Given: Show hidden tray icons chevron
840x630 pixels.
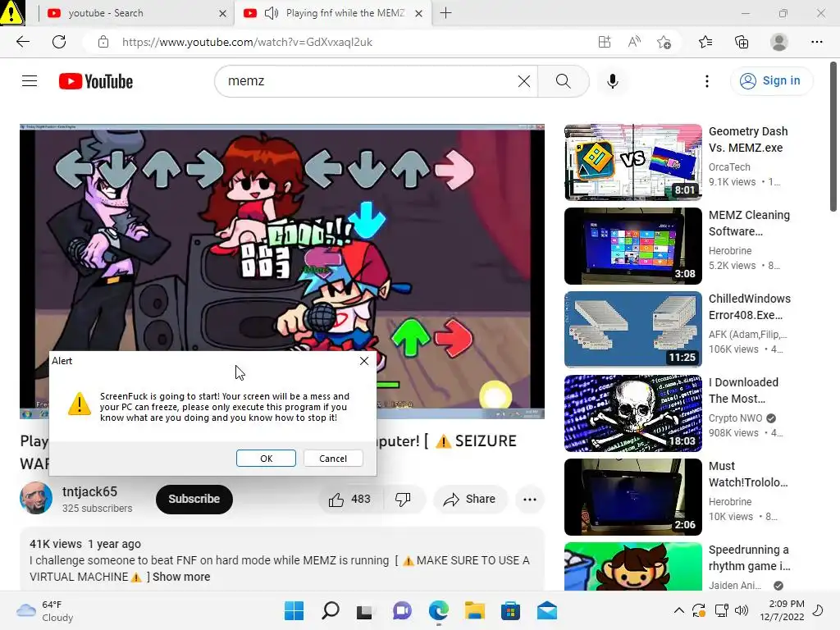Looking at the screenshot, I should pos(678,610).
